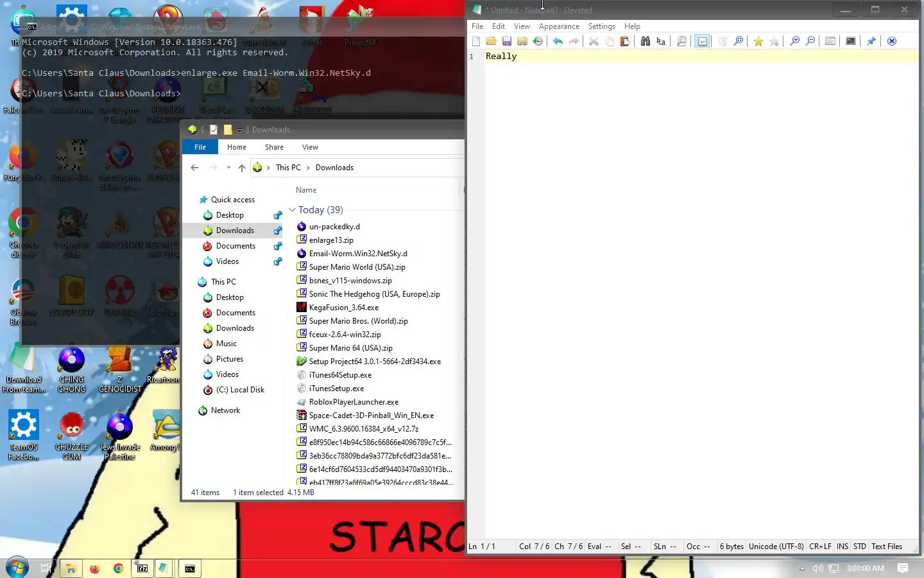
Task: Click the CR+LF line ending selector
Action: coord(820,547)
